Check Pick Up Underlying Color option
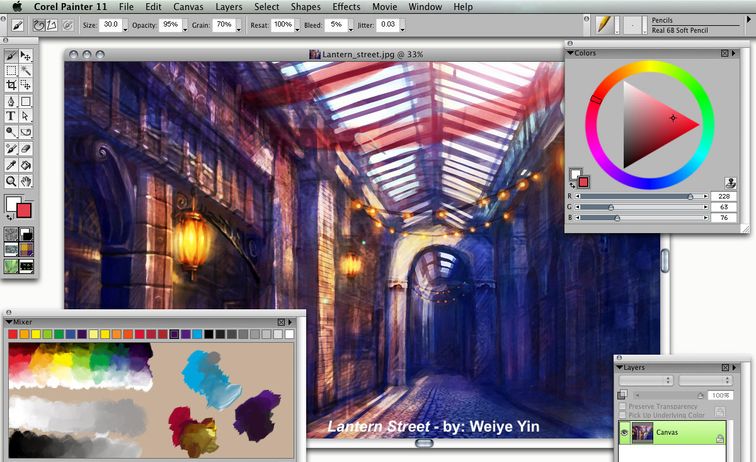 pyautogui.click(x=622, y=415)
